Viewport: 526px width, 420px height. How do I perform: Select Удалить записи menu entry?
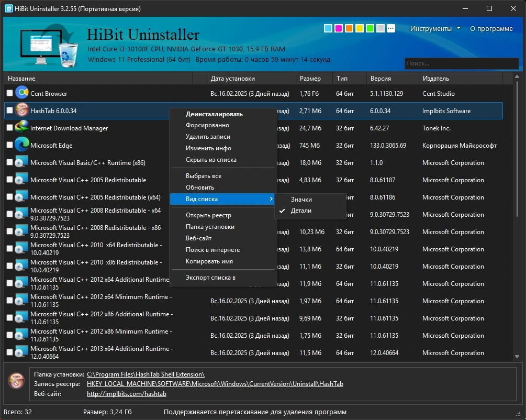point(222,137)
